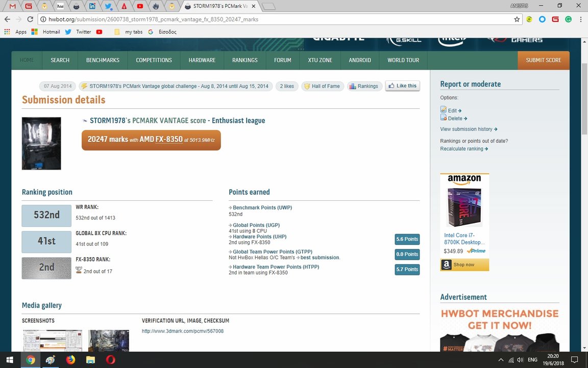Open the system photo thumbnail

(x=41, y=144)
